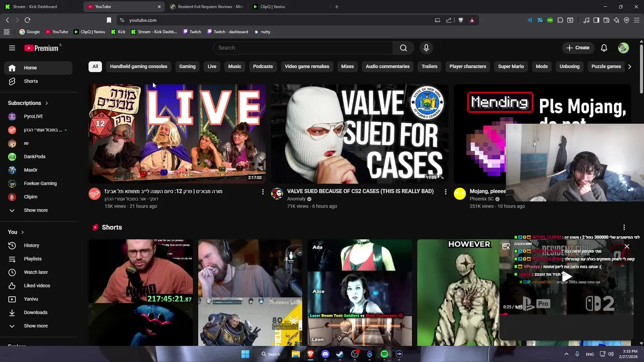Screen dimensions: 644x362
Task: Bookmark this page from the address bar
Action: point(109,20)
